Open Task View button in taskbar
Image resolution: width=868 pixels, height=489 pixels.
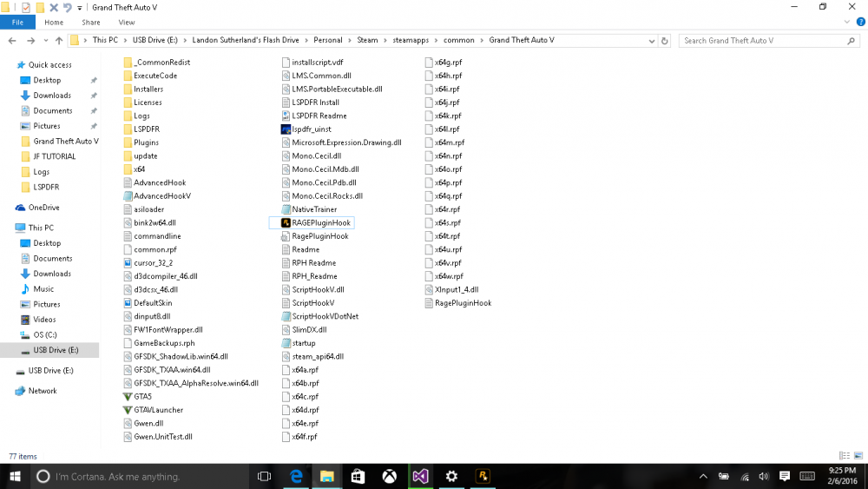264,476
